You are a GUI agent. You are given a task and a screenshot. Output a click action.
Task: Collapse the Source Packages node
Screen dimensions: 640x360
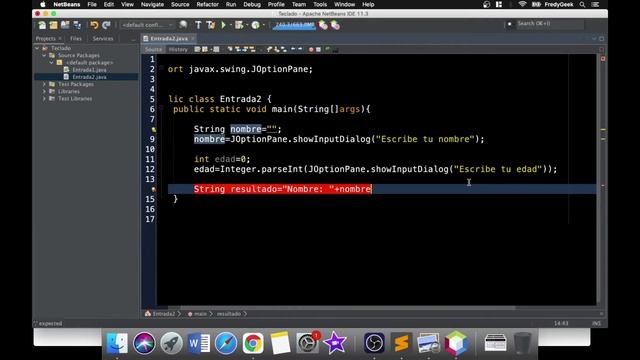[44, 56]
